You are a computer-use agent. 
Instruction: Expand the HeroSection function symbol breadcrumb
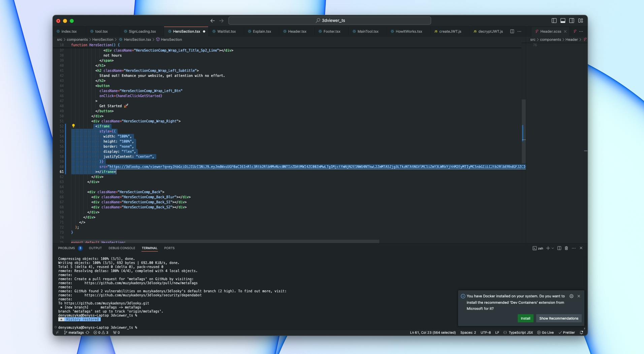[x=169, y=39]
